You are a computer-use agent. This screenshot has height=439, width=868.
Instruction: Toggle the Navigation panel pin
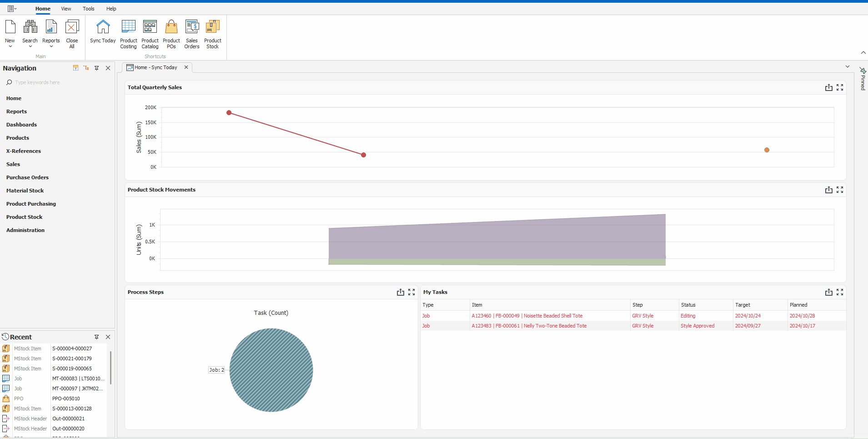point(97,68)
